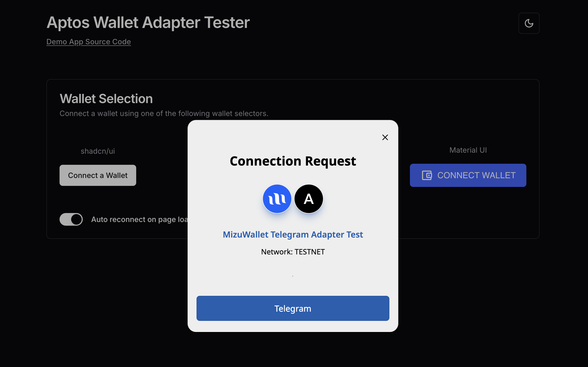Click the Network: TESTNET text

293,252
